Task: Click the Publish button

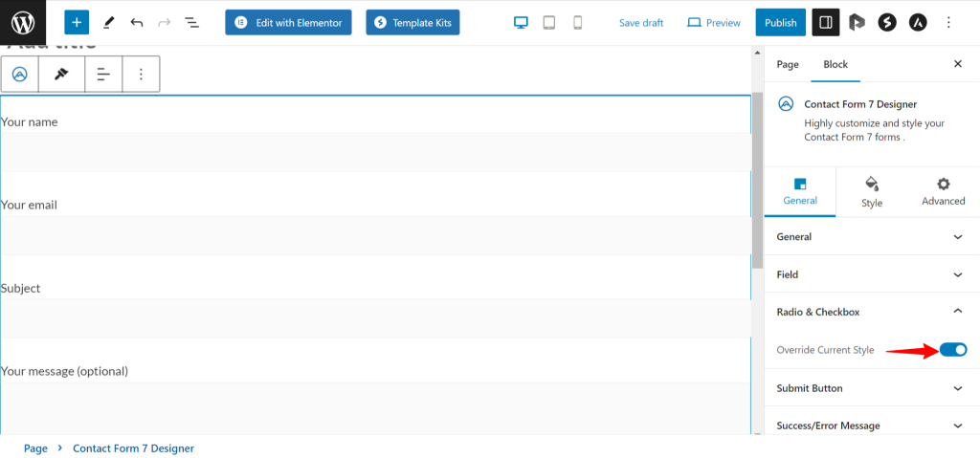Action: pyautogui.click(x=780, y=22)
